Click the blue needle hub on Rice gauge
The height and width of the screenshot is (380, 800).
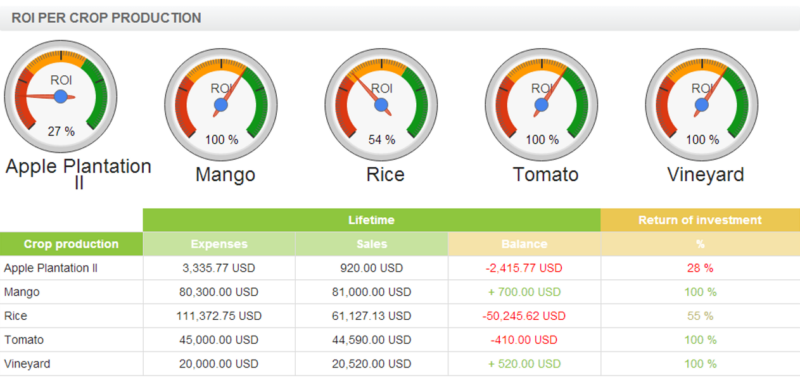381,105
